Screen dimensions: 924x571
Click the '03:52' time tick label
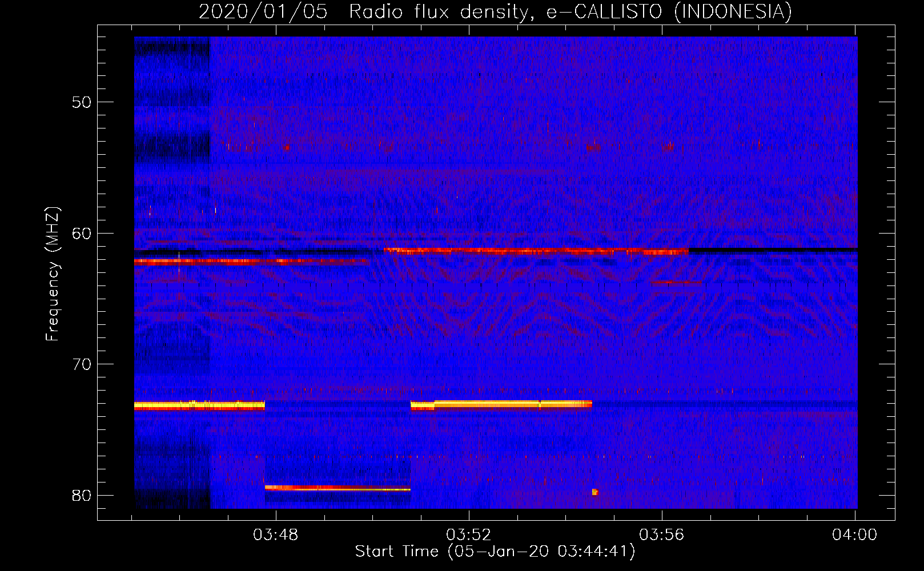click(x=469, y=534)
